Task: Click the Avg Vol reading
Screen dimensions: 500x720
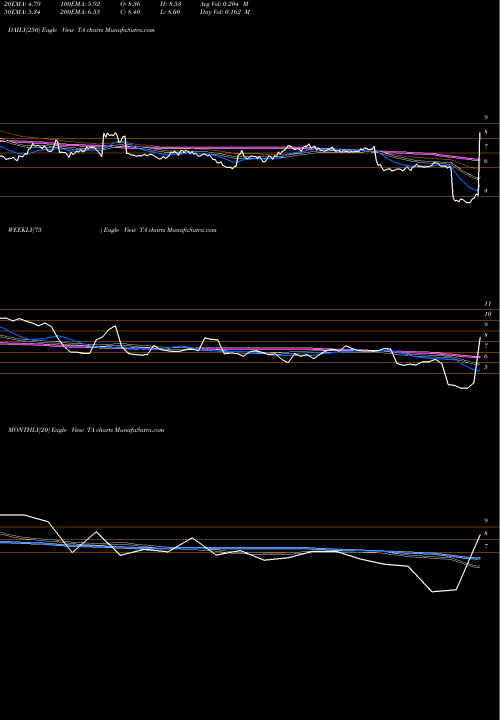Action: tap(224, 4)
